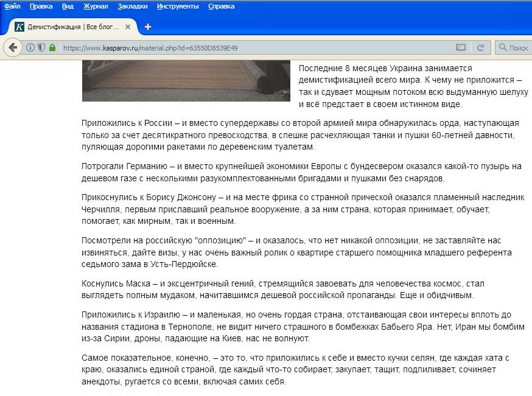Click the paragraph starting 'Коснулись Маска'
The image size is (532, 396).
click(283, 289)
